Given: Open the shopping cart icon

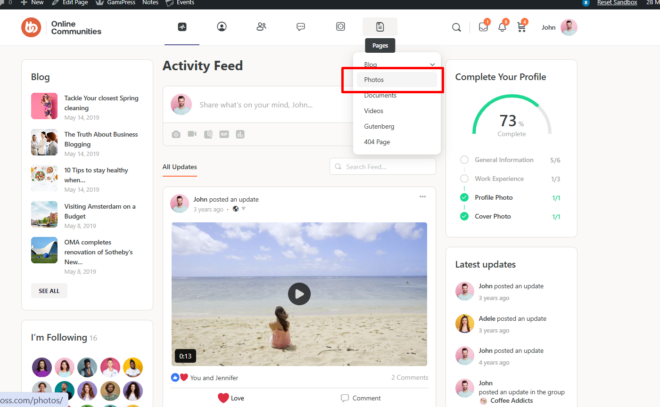Looking at the screenshot, I should (521, 28).
